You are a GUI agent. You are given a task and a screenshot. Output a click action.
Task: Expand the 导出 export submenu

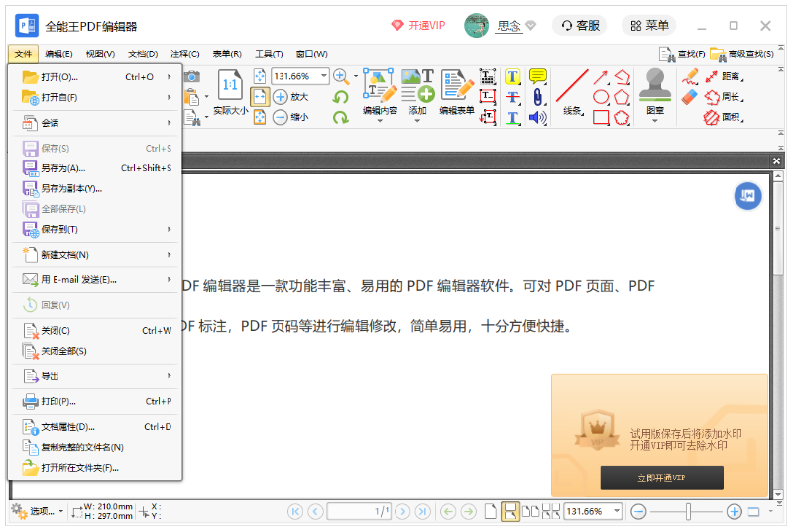(95, 376)
